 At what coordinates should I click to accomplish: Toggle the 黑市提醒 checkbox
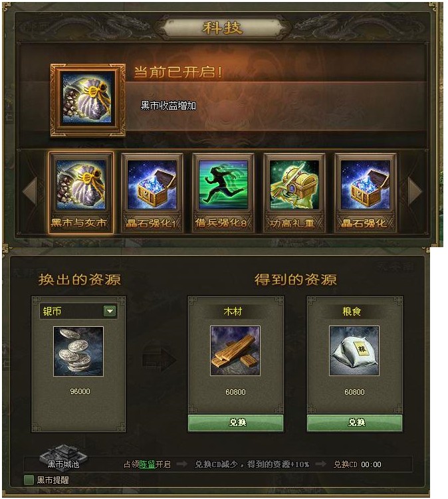pos(29,480)
